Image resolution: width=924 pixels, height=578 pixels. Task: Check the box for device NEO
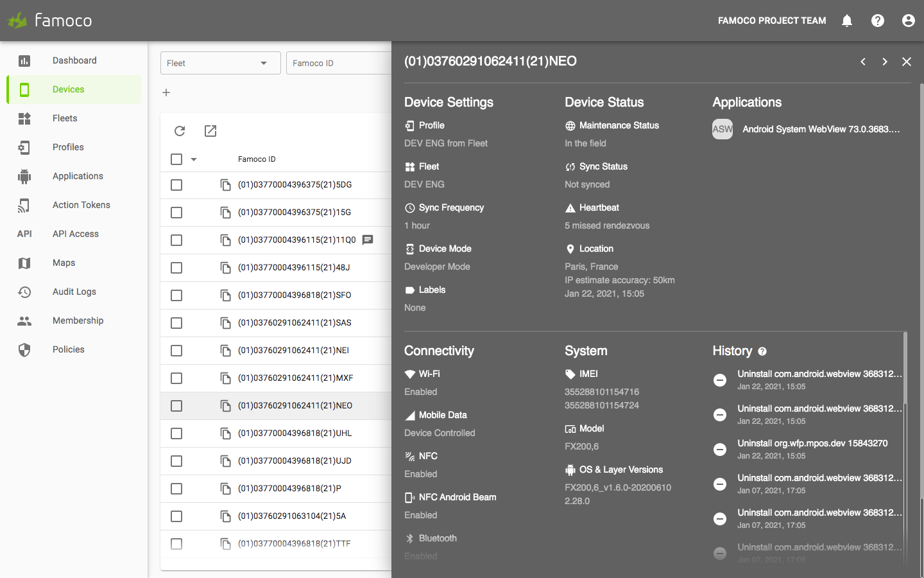176,406
